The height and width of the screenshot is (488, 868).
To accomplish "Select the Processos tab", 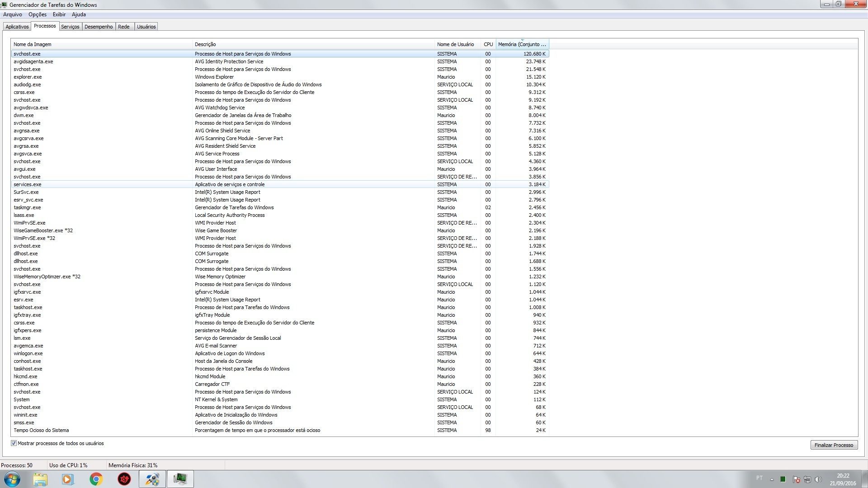I will [45, 26].
